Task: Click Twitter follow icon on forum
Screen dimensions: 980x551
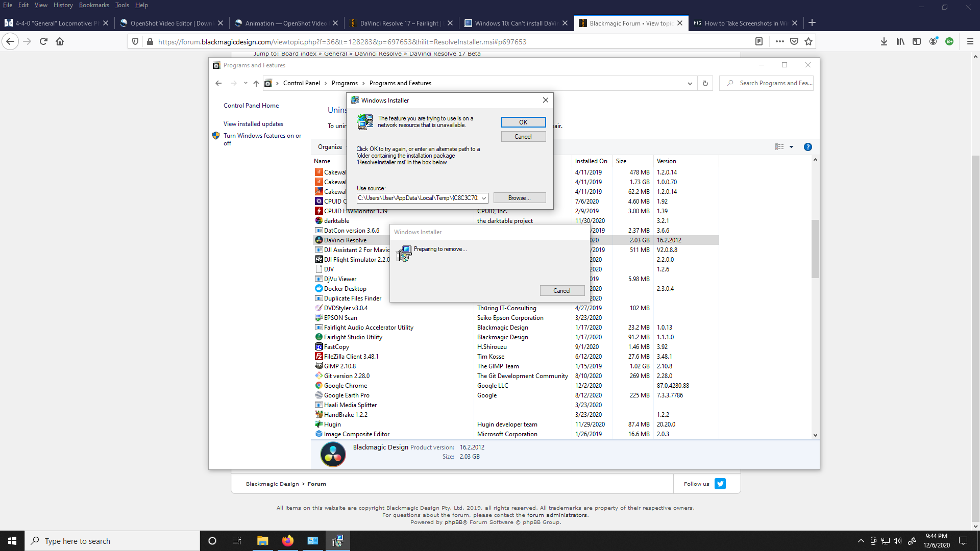Action: point(720,484)
